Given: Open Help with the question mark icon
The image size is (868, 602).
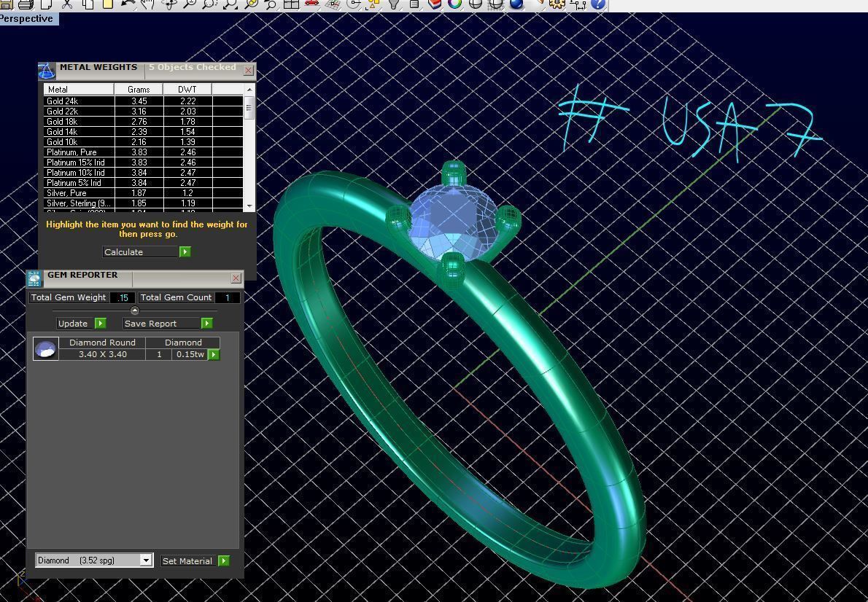Looking at the screenshot, I should [598, 4].
